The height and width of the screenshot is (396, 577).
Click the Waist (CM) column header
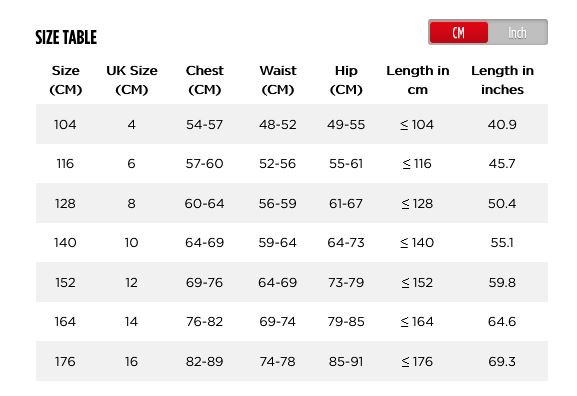[278, 80]
